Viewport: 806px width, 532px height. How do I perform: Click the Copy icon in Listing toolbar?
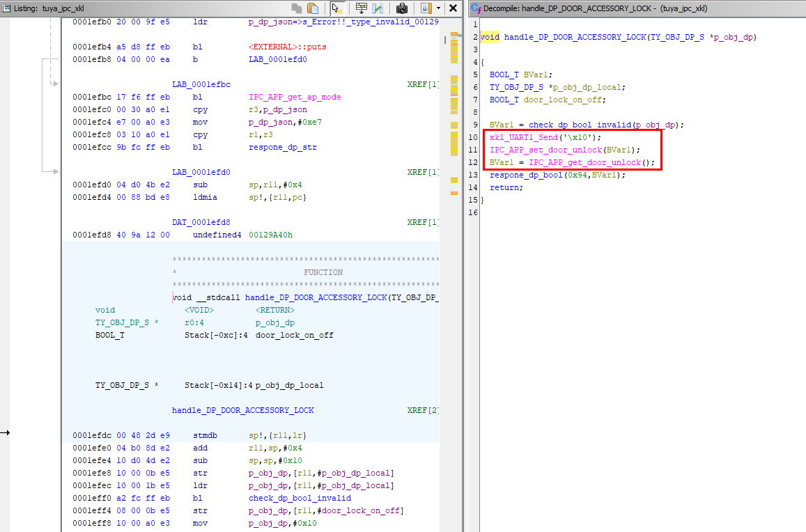297,8
